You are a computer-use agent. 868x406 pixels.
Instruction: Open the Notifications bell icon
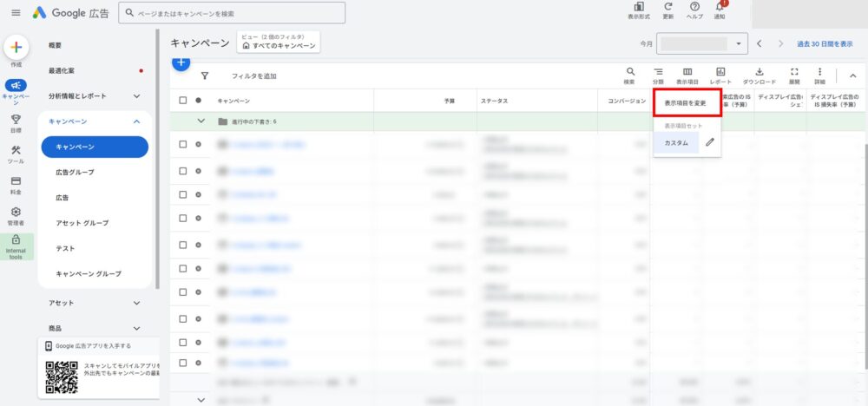pyautogui.click(x=719, y=8)
